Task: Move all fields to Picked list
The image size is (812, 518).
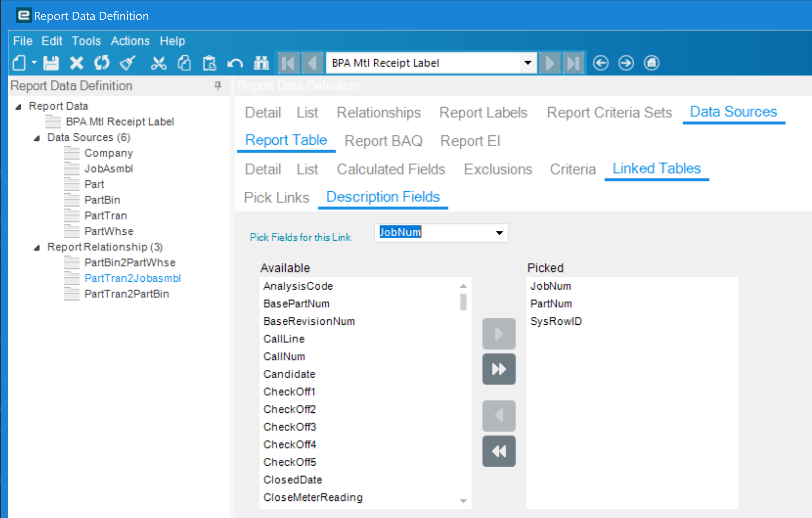Action: [499, 369]
